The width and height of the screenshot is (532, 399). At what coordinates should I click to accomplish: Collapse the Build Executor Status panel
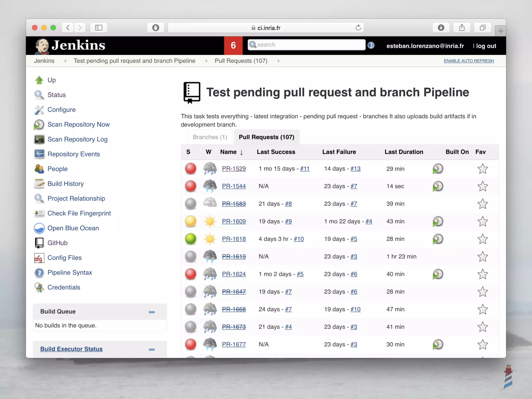(152, 349)
